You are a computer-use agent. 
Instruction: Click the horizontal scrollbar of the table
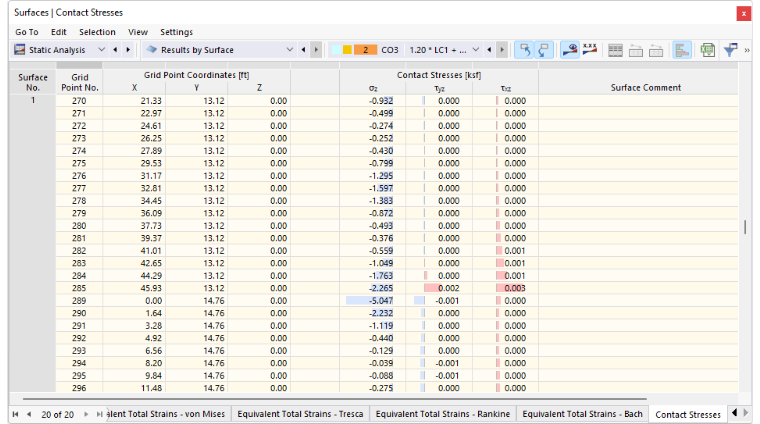point(334,399)
